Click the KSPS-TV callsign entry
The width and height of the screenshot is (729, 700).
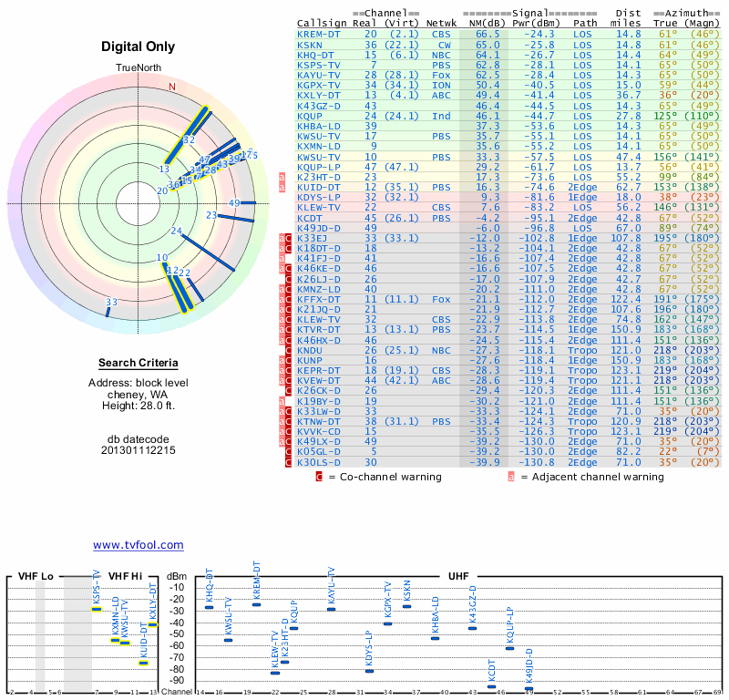(x=318, y=65)
